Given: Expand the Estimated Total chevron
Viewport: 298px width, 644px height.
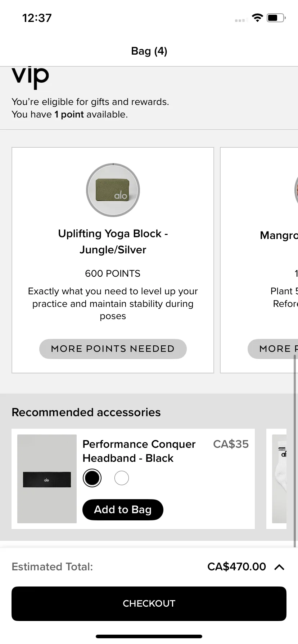Looking at the screenshot, I should pyautogui.click(x=279, y=567).
